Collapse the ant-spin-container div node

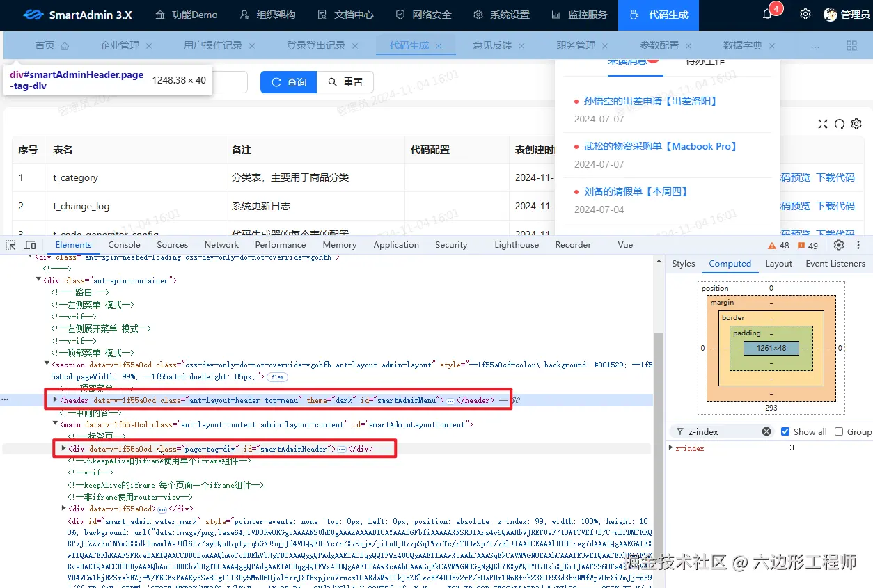click(x=39, y=280)
